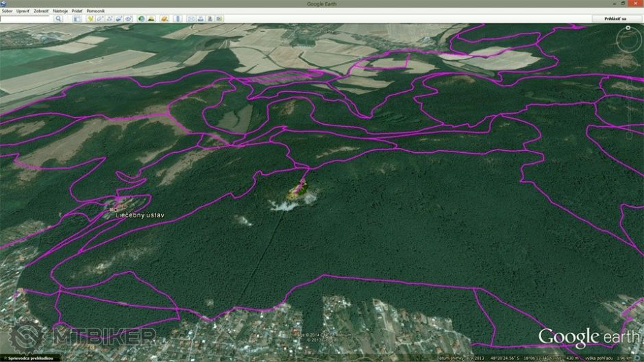Open the Súbor menu
Image resolution: width=644 pixels, height=362 pixels.
pos(7,11)
